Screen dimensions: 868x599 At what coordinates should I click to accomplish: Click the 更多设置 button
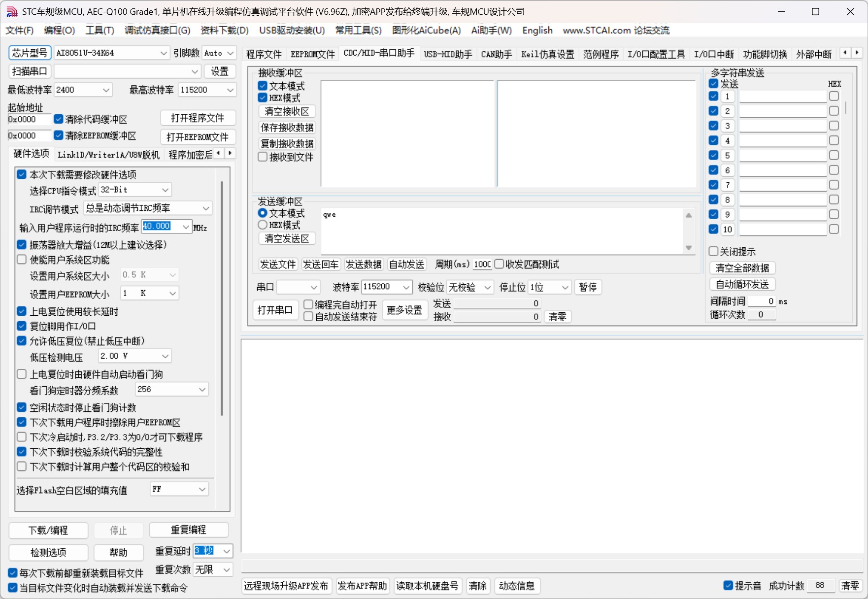(404, 310)
